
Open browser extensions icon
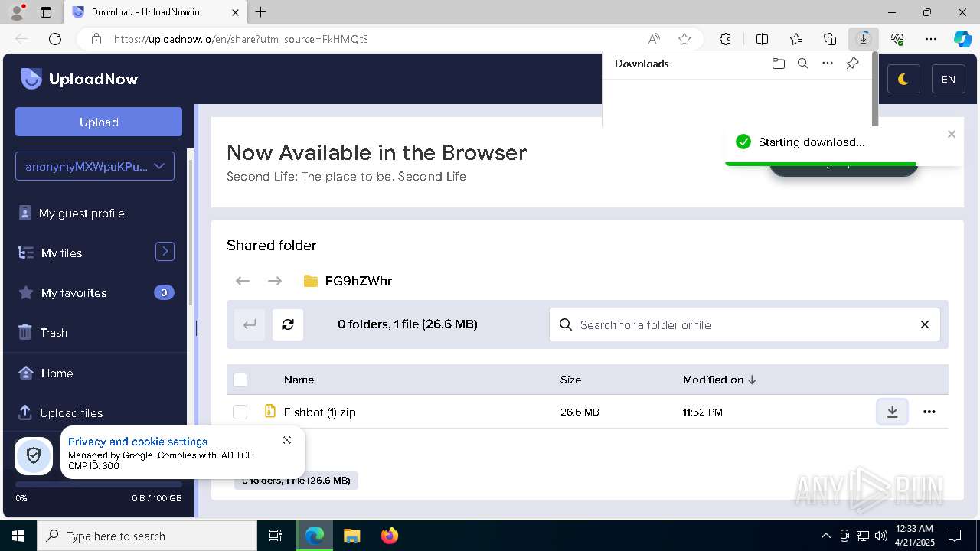pyautogui.click(x=726, y=39)
